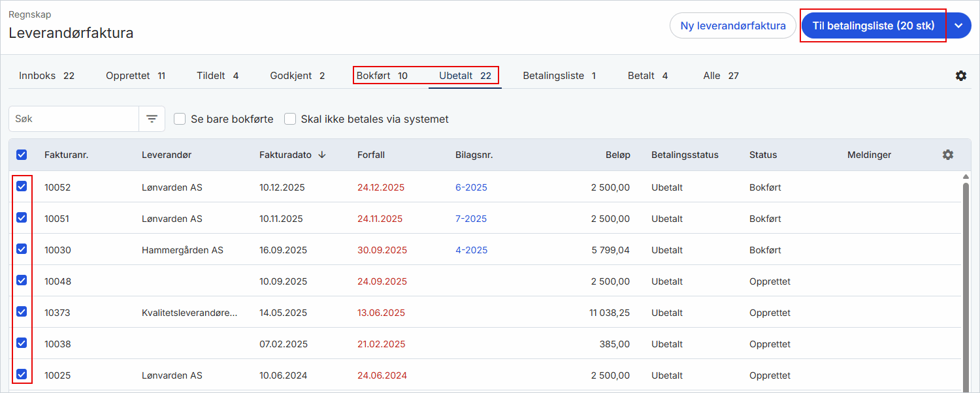Sort by Fakturadato arrow icon

click(x=322, y=155)
